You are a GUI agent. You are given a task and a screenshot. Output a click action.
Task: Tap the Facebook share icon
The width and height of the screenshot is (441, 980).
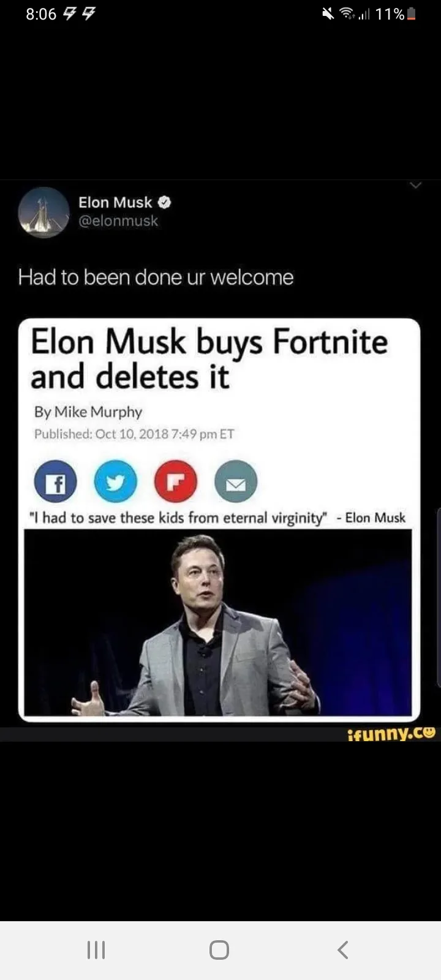click(55, 481)
